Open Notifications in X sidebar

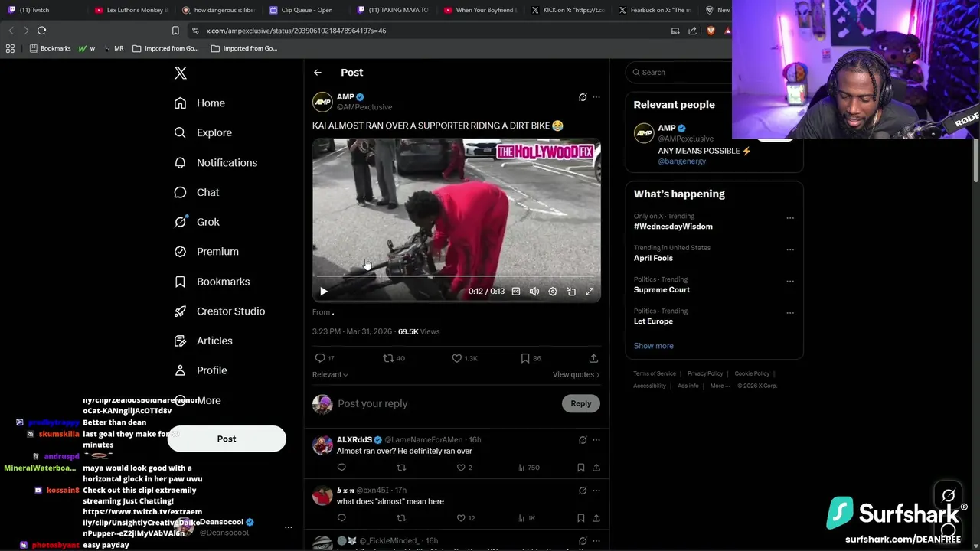pyautogui.click(x=215, y=162)
